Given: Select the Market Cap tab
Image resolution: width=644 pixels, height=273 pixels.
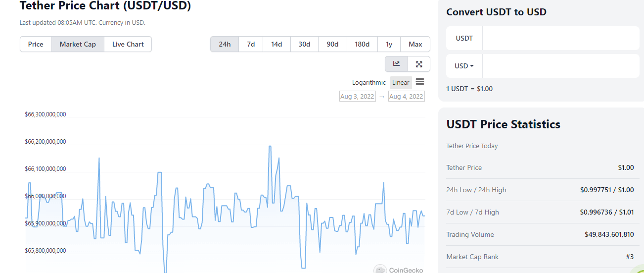Looking at the screenshot, I should tap(78, 44).
